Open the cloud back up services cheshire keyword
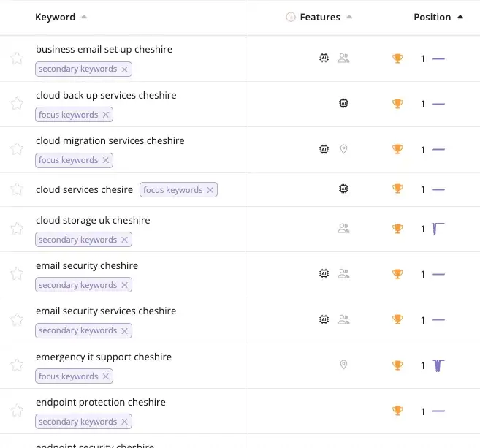The width and height of the screenshot is (480, 448). coord(106,95)
